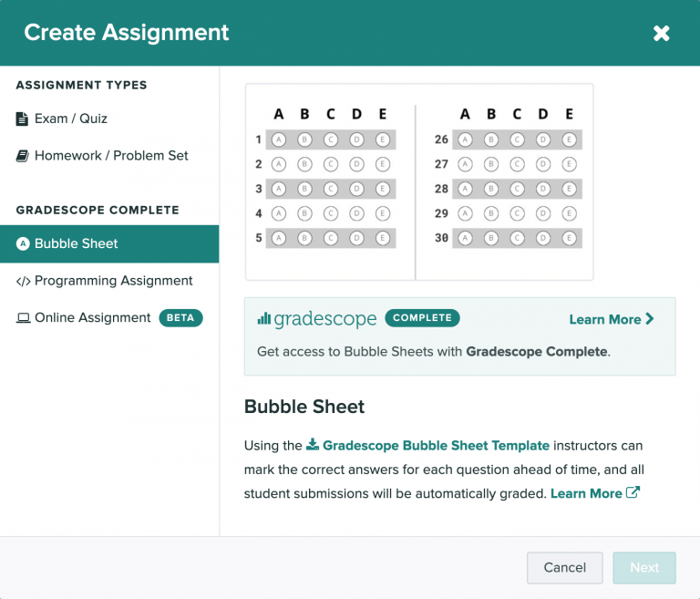700x599 pixels.
Task: Click bubble D in row 5
Action: [356, 238]
